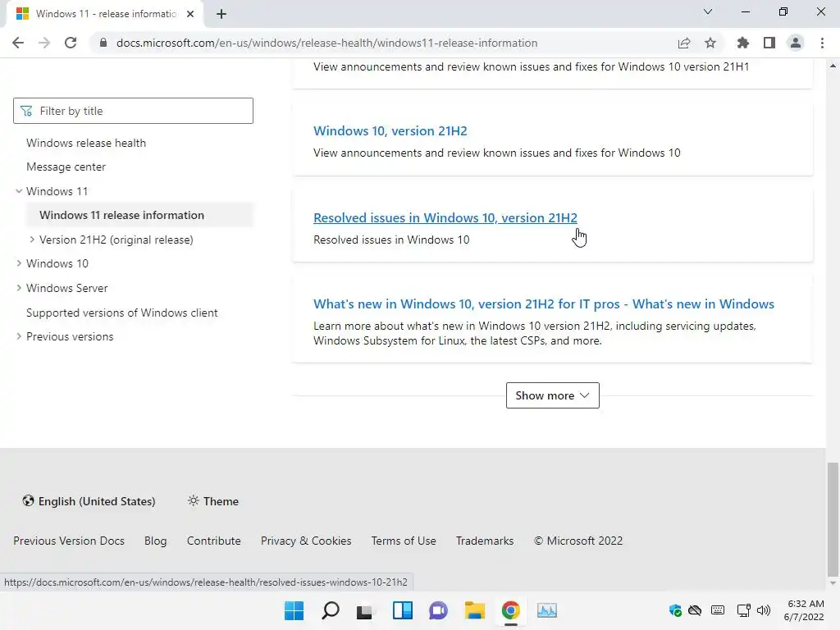Expand the Windows Server tree node

pos(19,288)
